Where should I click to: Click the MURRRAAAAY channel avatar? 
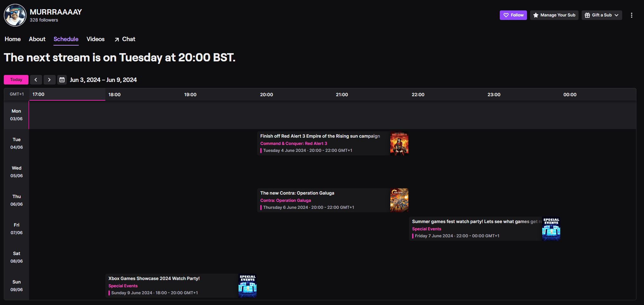(15, 15)
